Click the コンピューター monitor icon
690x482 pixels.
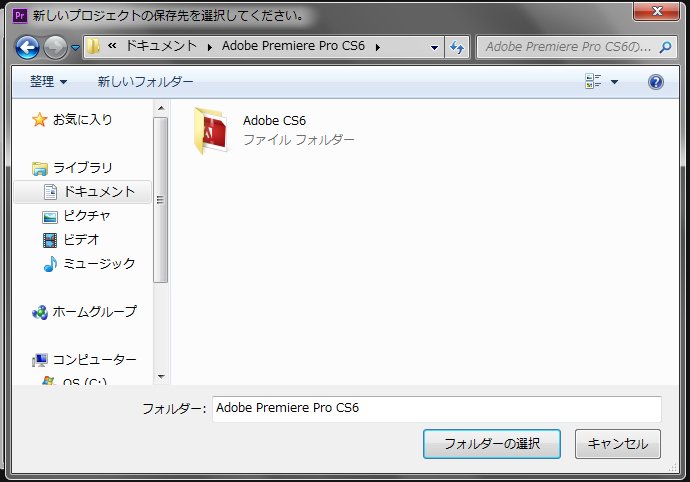pos(40,361)
